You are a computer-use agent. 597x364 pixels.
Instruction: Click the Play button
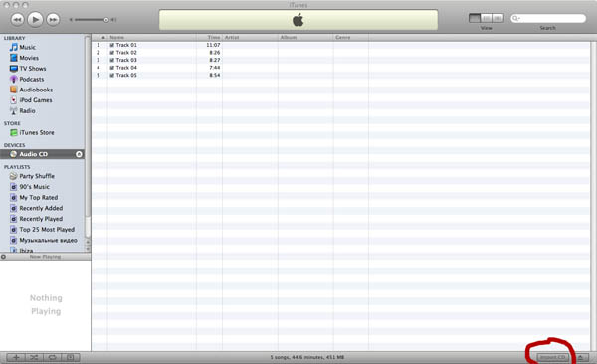(x=35, y=19)
